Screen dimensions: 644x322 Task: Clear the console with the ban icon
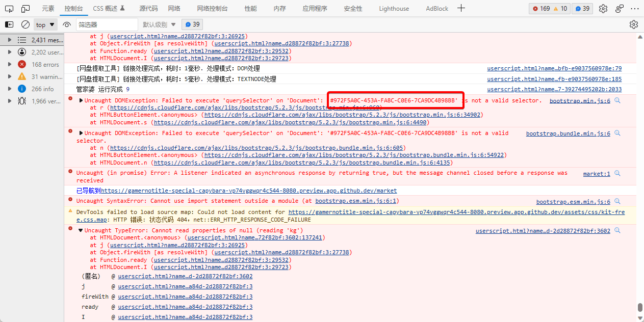(25, 24)
